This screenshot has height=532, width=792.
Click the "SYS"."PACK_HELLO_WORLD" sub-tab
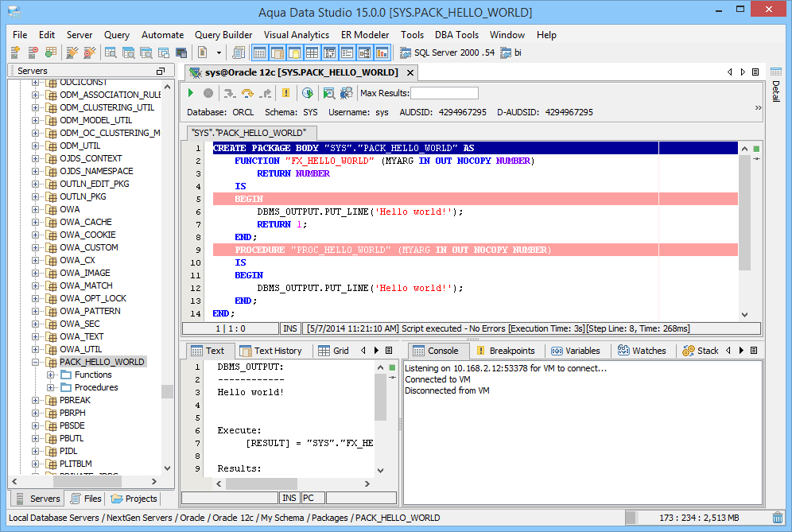pyautogui.click(x=250, y=133)
